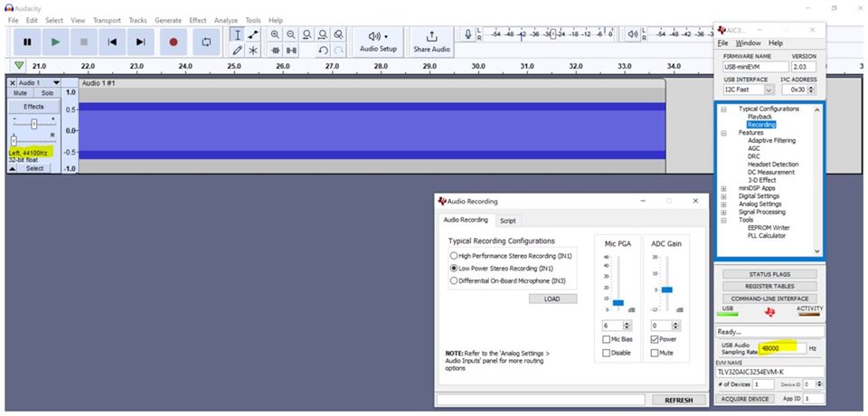Click the ADC Gain slider handle
This screenshot has width=868, height=416.
[667, 289]
